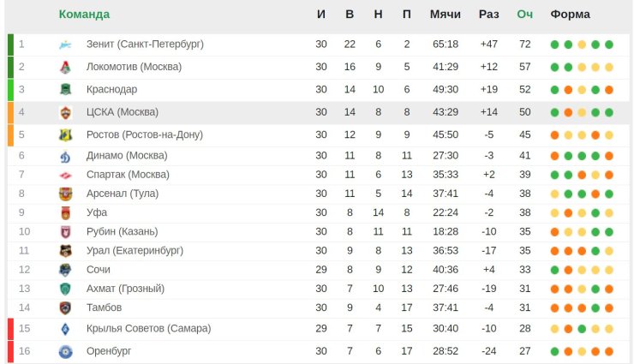Sort table by Оч points column
This screenshot has height=364, width=634.
pos(524,15)
